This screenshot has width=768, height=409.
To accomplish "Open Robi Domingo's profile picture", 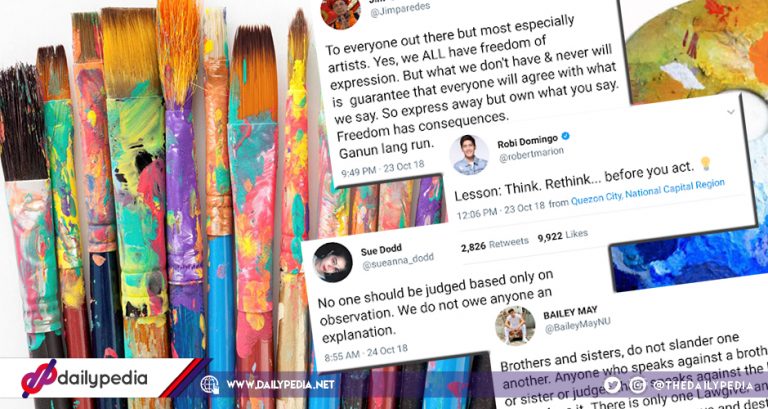I will [469, 155].
